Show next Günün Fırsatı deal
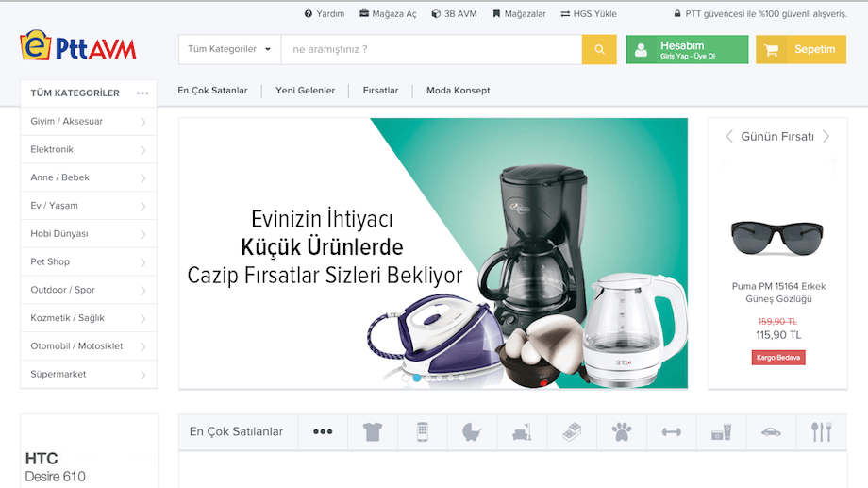Viewport: 868px width, 488px height. tap(826, 137)
